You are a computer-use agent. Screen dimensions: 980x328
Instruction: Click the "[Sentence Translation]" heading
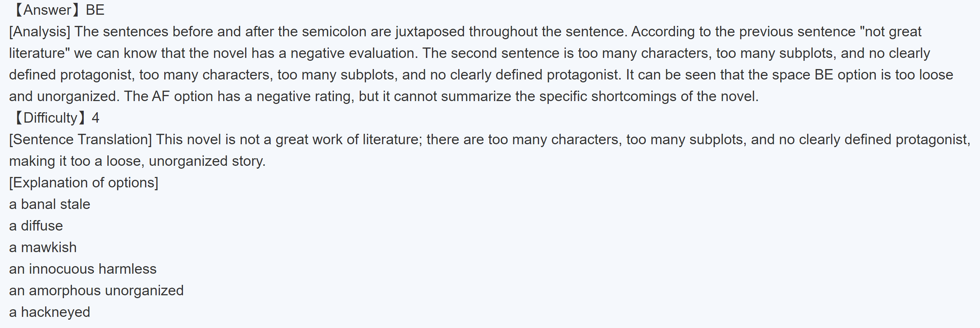tap(80, 140)
